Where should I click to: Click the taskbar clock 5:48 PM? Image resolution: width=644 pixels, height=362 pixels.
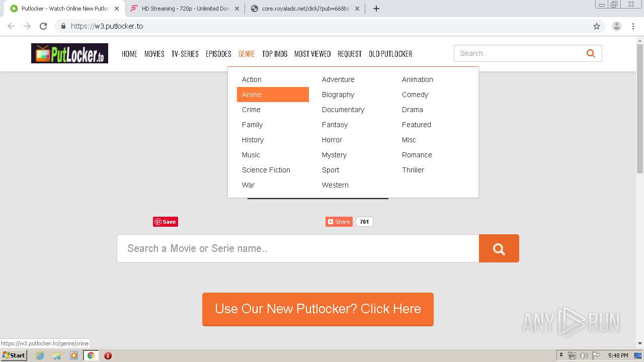tap(618, 355)
